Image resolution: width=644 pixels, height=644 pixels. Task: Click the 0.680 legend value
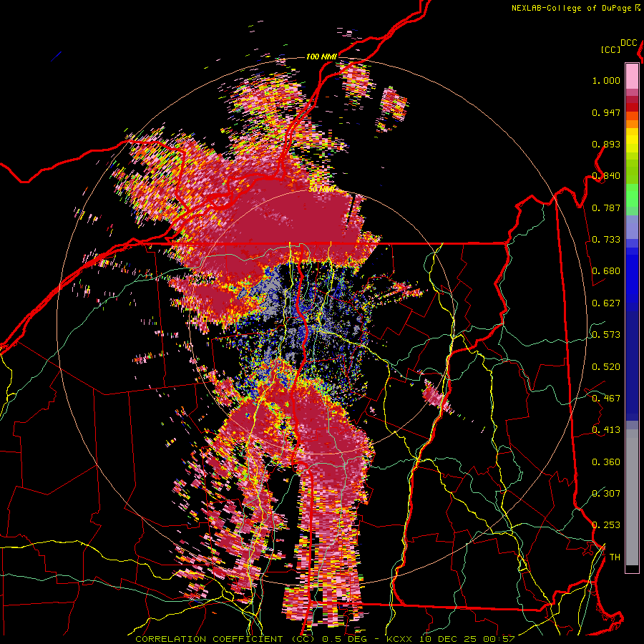point(606,271)
